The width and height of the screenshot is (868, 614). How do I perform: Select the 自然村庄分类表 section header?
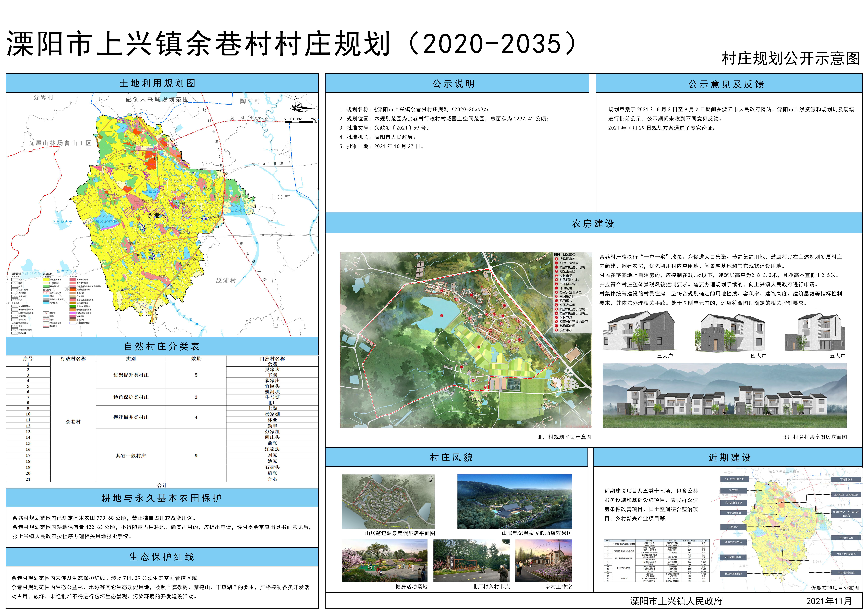pyautogui.click(x=162, y=346)
